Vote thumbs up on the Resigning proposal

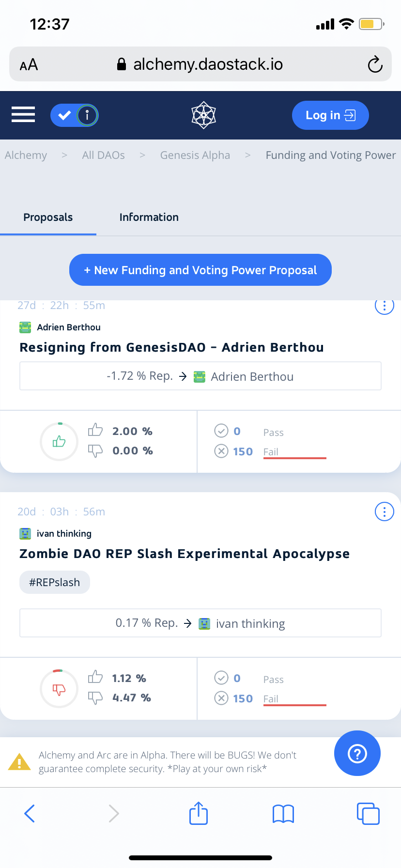[x=95, y=430]
